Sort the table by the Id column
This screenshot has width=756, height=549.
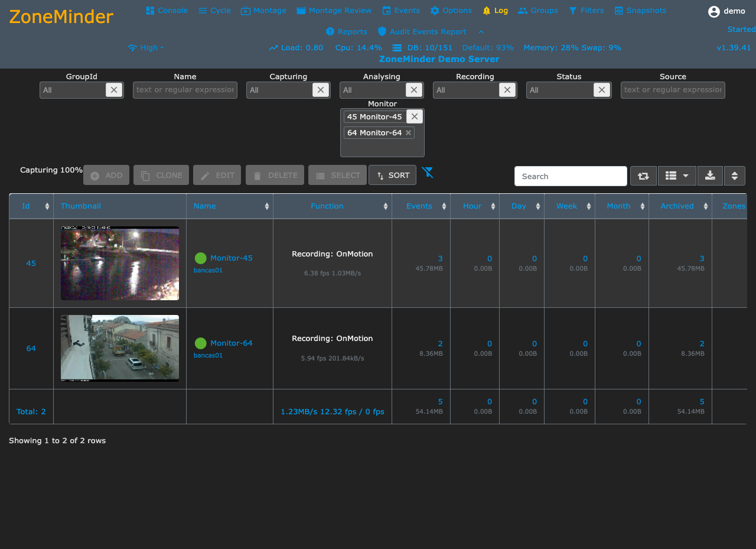click(31, 206)
